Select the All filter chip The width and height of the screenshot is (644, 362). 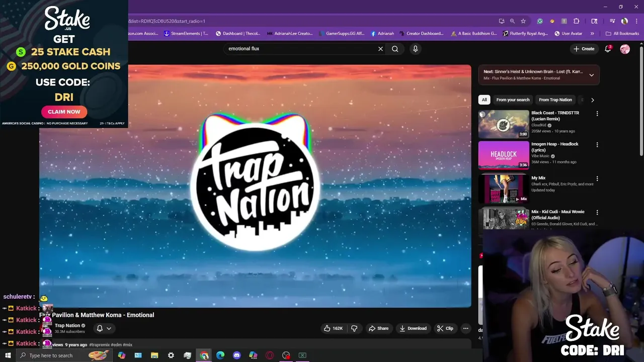pos(484,100)
